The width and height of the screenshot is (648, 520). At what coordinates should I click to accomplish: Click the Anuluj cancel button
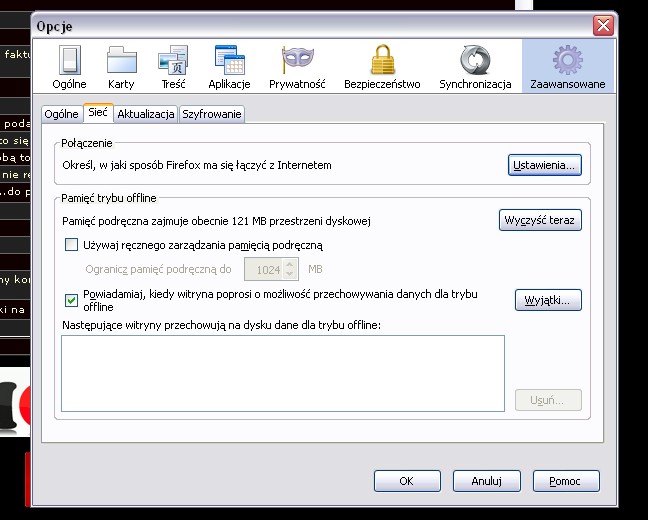coord(486,481)
